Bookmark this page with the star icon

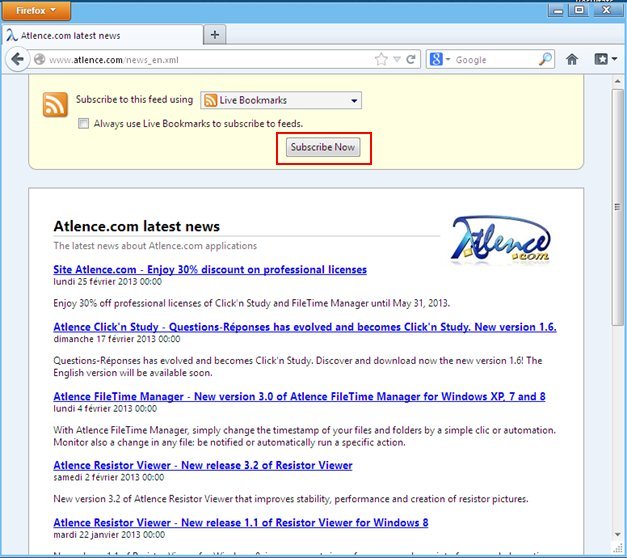click(x=381, y=60)
